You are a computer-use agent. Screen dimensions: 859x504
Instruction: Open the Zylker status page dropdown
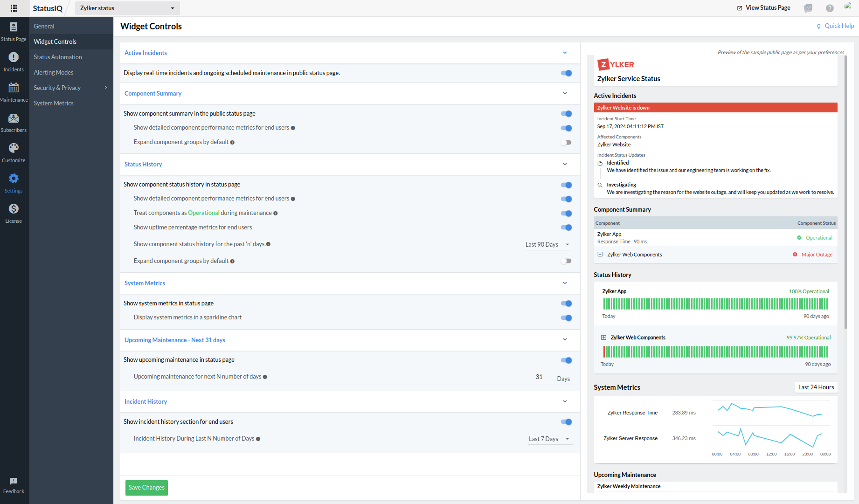pyautogui.click(x=127, y=8)
